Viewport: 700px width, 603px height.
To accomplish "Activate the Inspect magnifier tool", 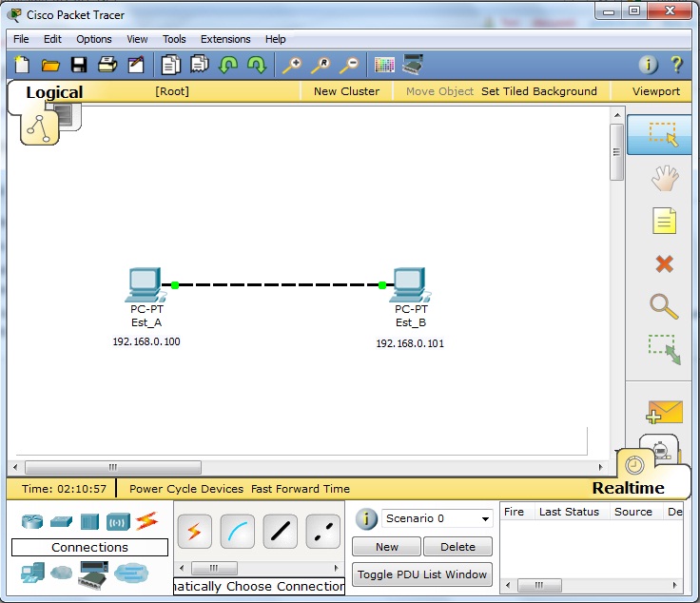I will (x=664, y=306).
